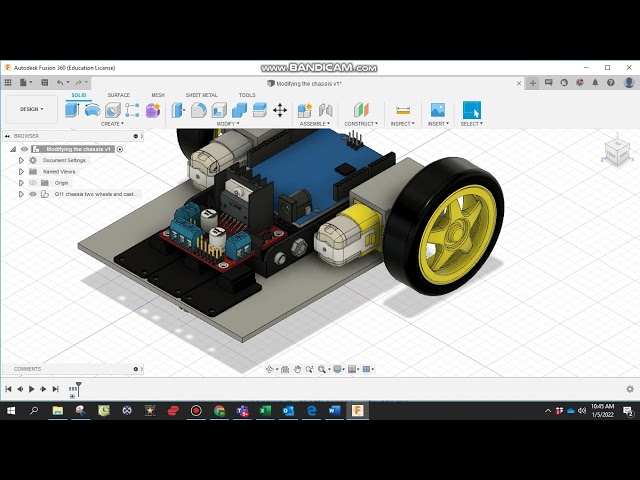Viewport: 640px width, 480px height.
Task: Select the Pan hand tool
Action: (x=297, y=369)
